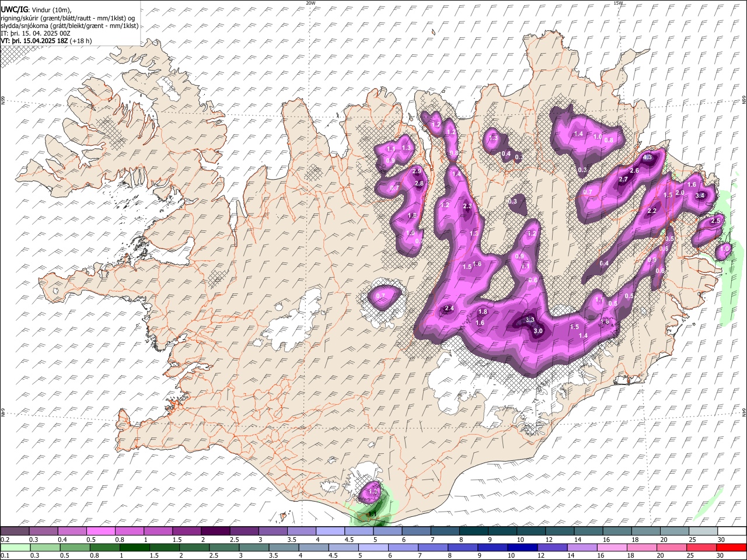Click the 1.1 value in the green southern patch
The height and width of the screenshot is (560, 747).
tap(372, 514)
